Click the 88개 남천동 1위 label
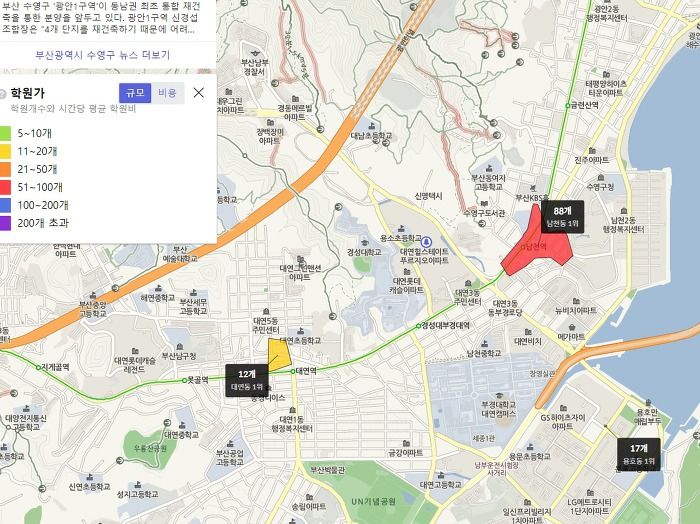 click(562, 217)
